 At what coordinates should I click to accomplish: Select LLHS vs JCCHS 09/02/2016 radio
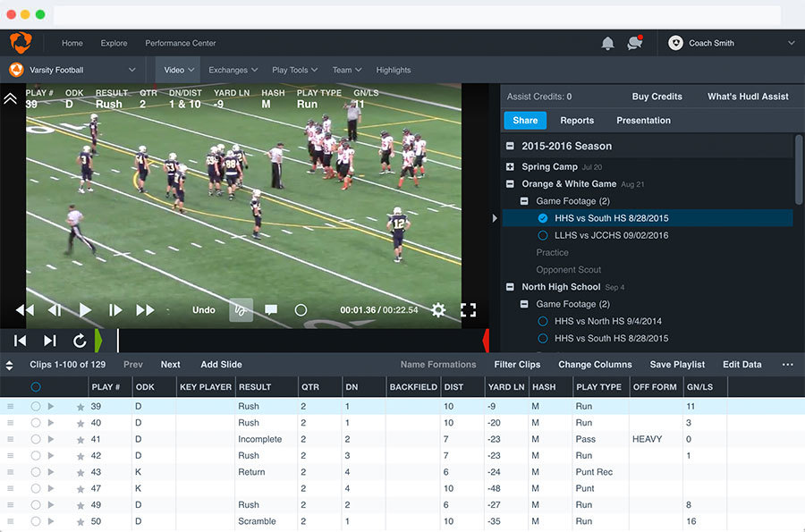tap(543, 235)
